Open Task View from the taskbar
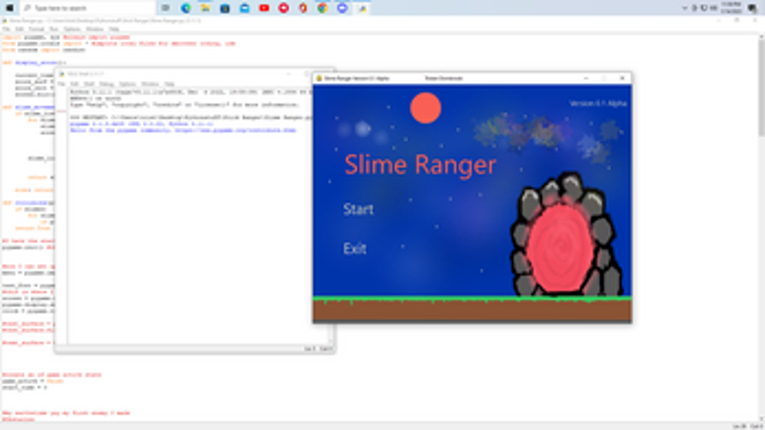 pos(166,7)
